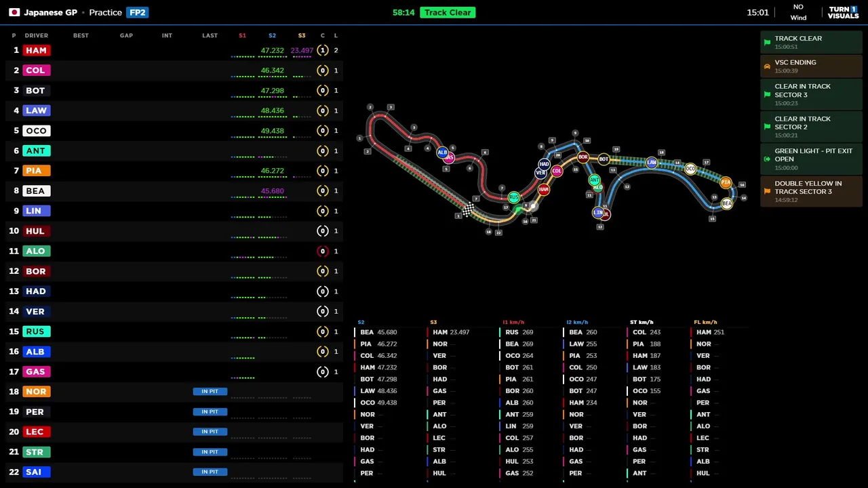Click the DOUBLE YELLOW IN TRACK SECTOR 3 message

[811, 191]
